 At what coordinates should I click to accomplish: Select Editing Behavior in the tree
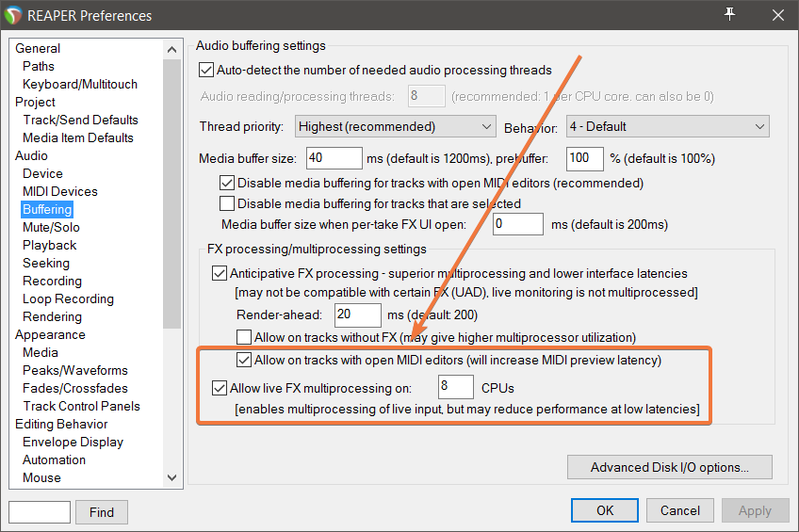[61, 424]
